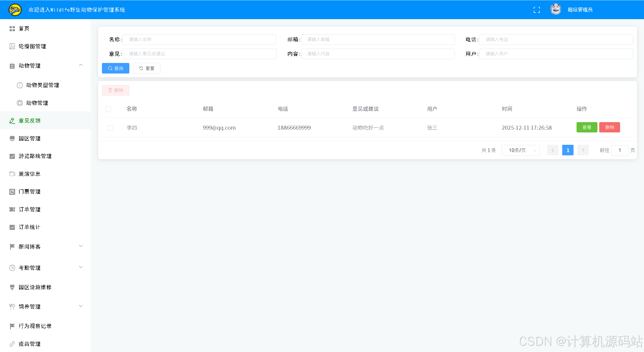Open the 首页 menu item
Screen dimensions: 644x352
coord(45,29)
